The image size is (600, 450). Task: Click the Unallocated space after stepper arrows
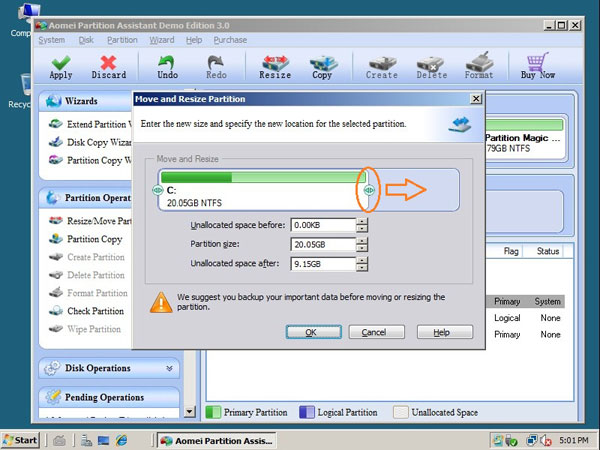(362, 264)
